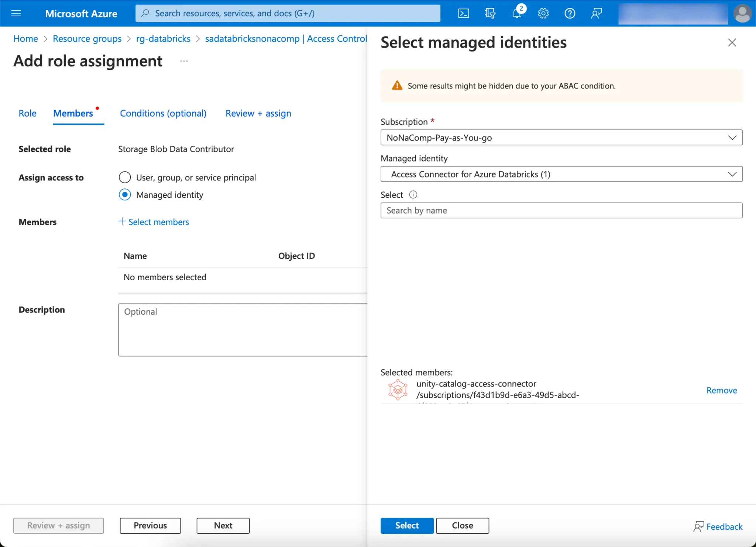Expand the Subscription dropdown
The height and width of the screenshot is (547, 756).
coord(561,138)
